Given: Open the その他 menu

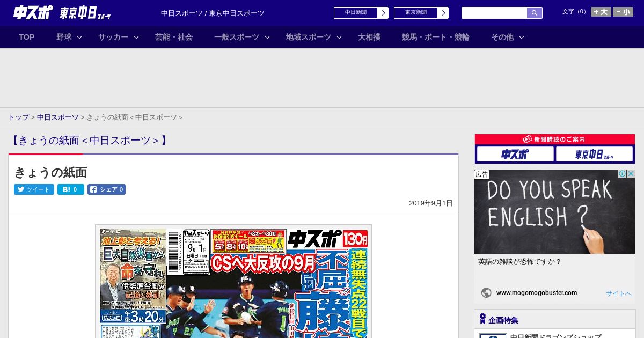Looking at the screenshot, I should coord(502,37).
